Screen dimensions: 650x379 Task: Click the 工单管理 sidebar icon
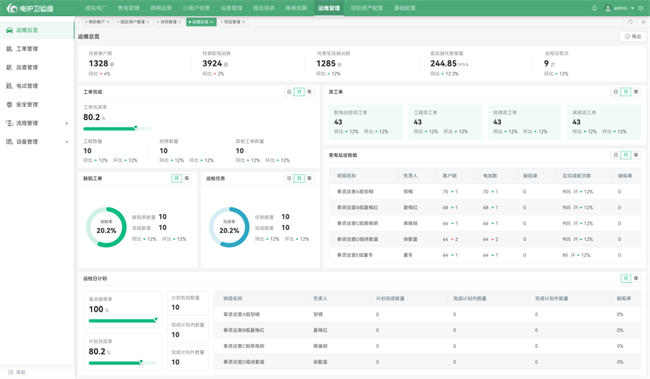click(9, 49)
